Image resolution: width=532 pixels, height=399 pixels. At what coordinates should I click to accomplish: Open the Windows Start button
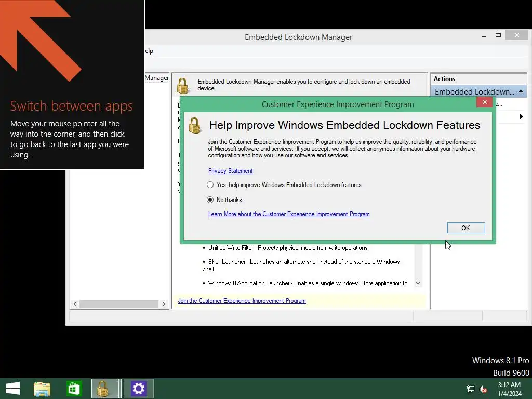coord(13,389)
